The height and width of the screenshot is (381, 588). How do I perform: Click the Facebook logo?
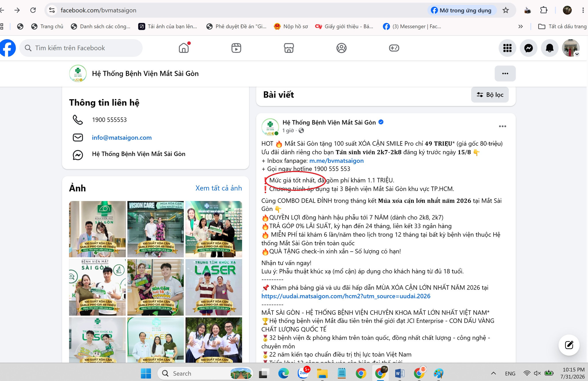[7, 48]
